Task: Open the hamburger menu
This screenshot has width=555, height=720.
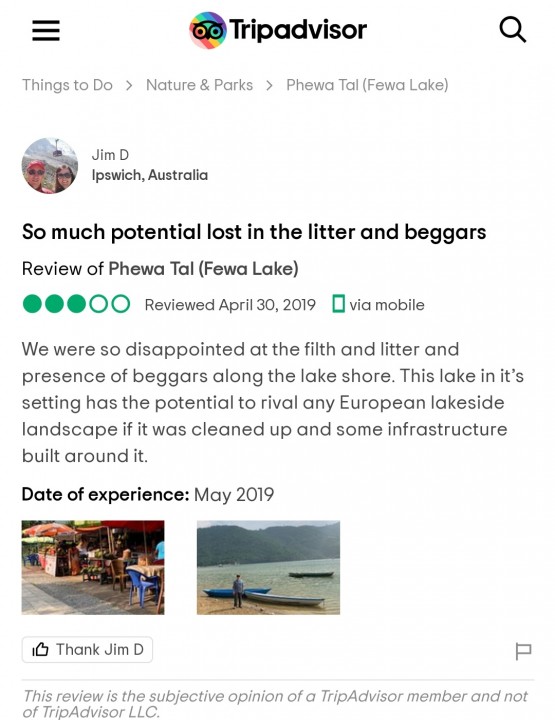Action: click(46, 30)
